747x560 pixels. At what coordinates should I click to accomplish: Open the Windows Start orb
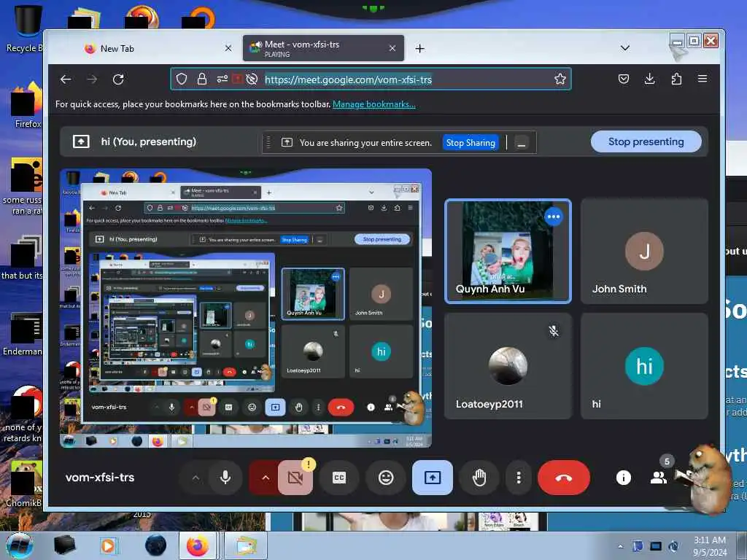[20, 545]
